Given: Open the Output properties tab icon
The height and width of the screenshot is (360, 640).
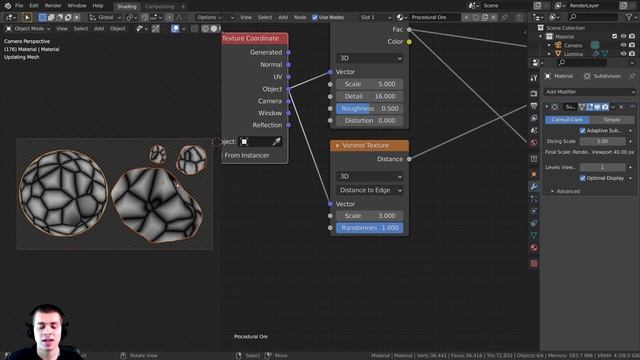Looking at the screenshot, I should [x=533, y=106].
